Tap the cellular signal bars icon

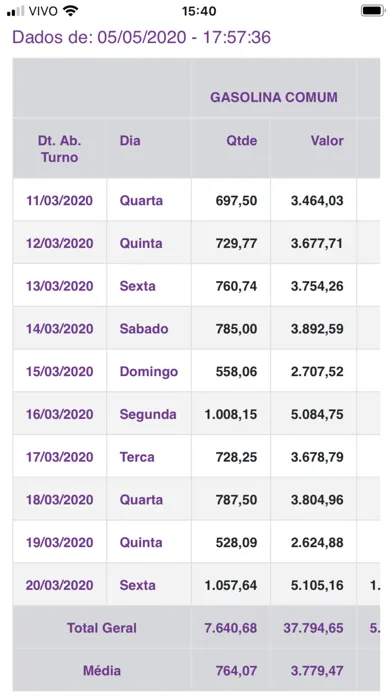(x=16, y=11)
